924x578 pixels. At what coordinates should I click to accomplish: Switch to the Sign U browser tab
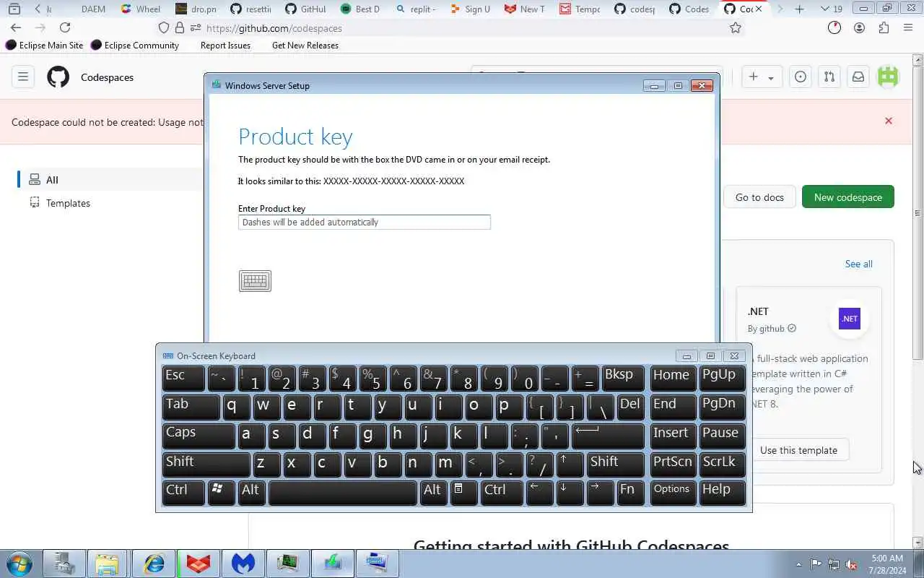coord(471,9)
